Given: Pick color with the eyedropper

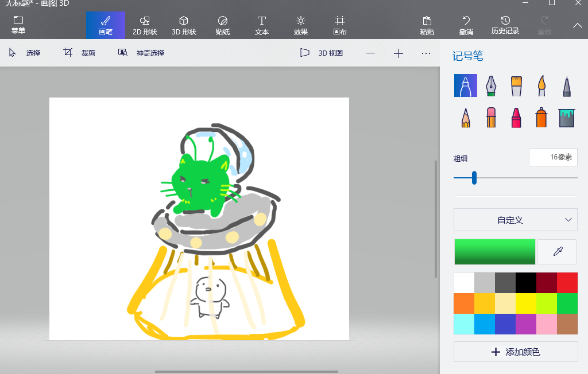Looking at the screenshot, I should pos(557,251).
